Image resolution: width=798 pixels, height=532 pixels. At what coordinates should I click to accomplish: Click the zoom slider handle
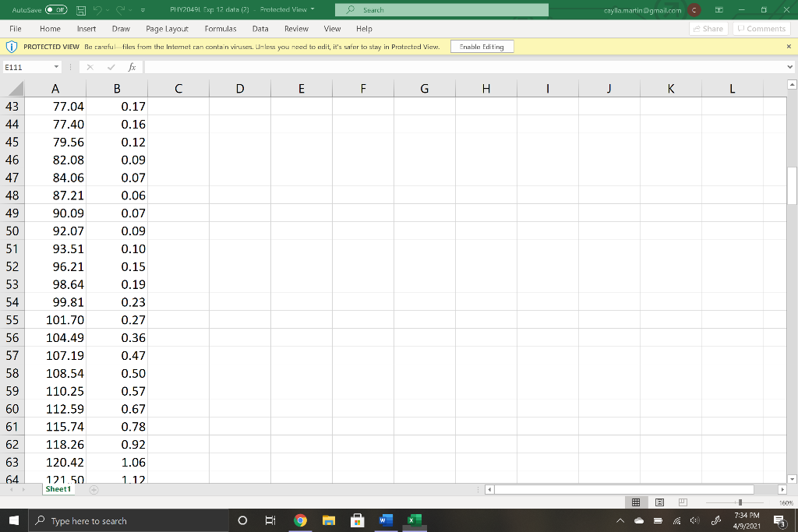click(x=740, y=502)
